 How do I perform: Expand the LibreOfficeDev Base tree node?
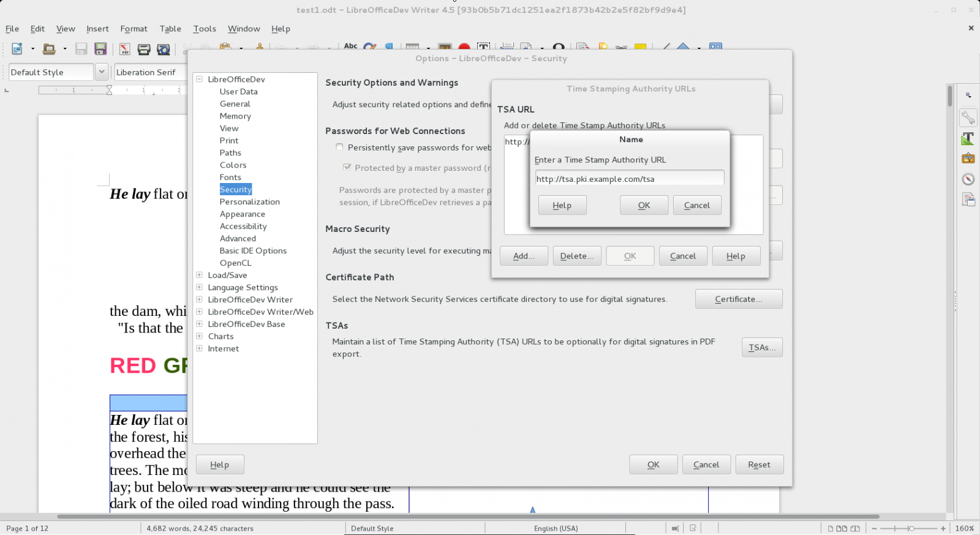(x=199, y=324)
